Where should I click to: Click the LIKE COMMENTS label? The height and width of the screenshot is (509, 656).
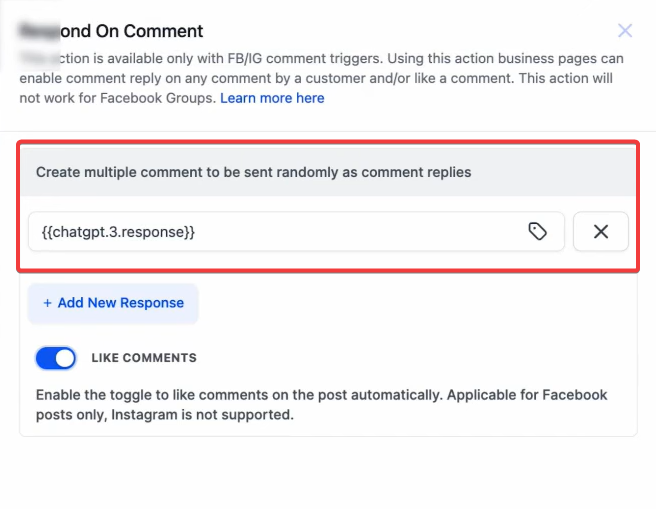[x=144, y=358]
